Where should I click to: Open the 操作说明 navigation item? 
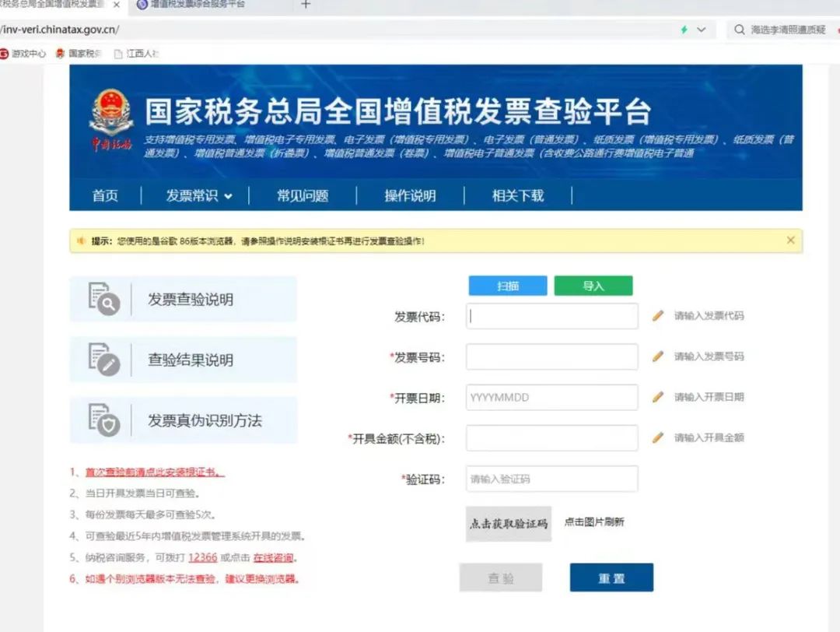(x=411, y=195)
